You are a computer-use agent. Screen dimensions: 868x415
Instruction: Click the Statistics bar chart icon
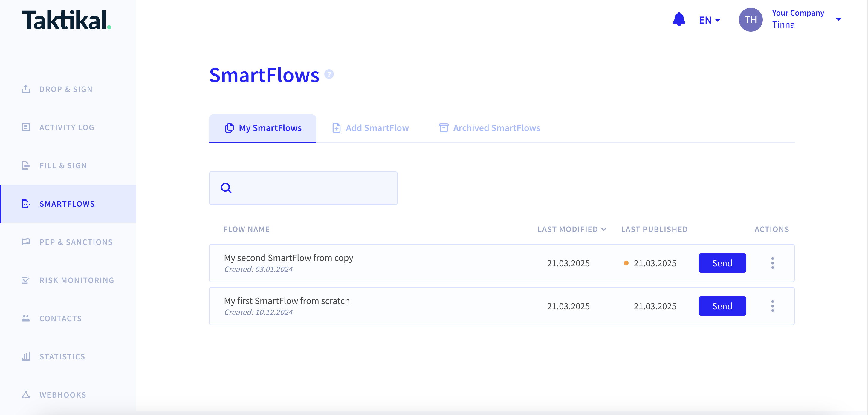click(26, 356)
